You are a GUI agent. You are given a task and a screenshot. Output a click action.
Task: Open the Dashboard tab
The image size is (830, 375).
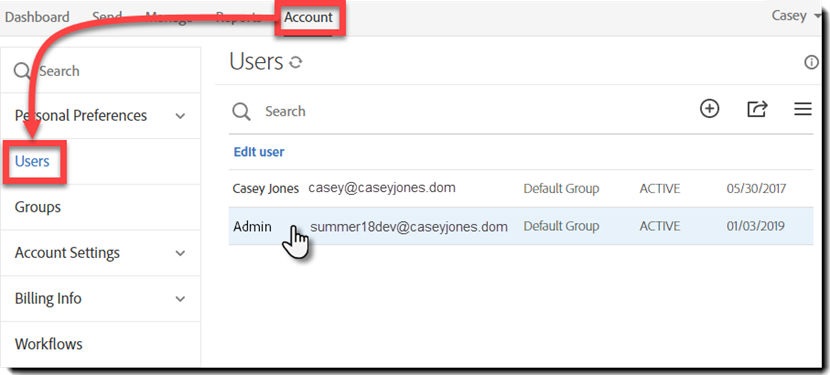(37, 17)
